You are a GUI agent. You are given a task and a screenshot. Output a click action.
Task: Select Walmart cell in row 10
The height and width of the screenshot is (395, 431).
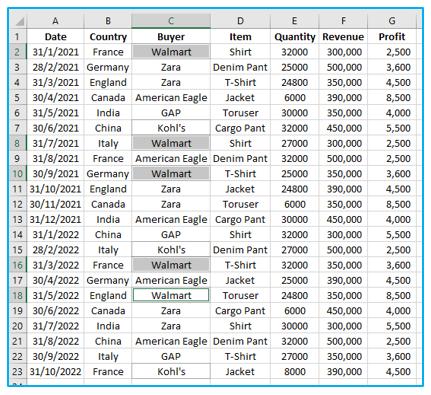171,174
